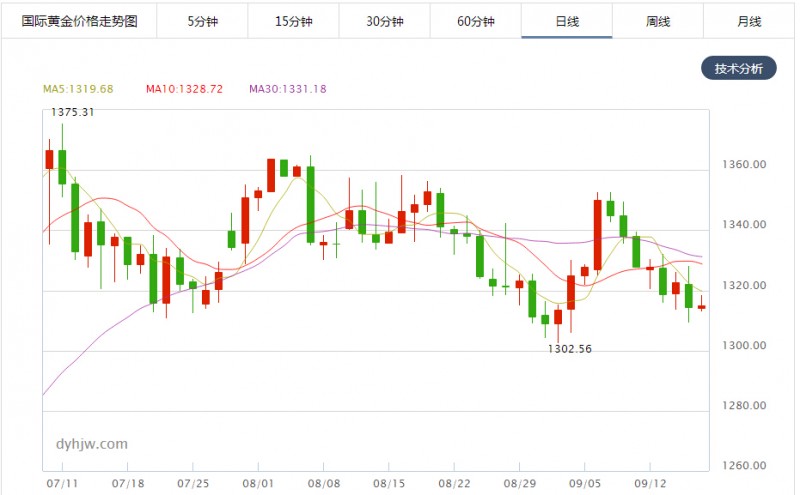The image size is (800, 495).
Task: Open the 30分钟 timeframe tab
Action: (385, 21)
